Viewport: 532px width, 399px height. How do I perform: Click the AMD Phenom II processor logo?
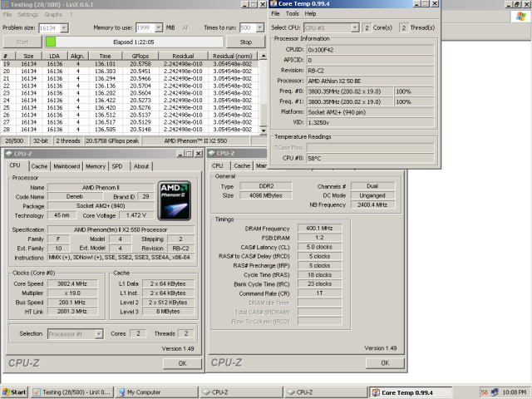[x=175, y=199]
